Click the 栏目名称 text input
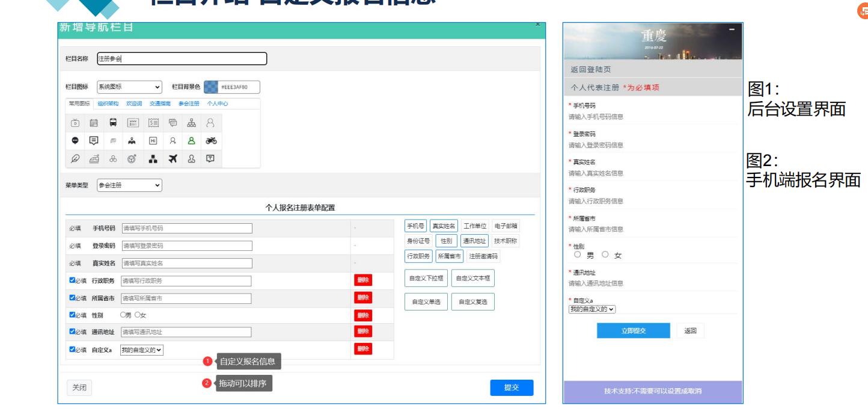This screenshot has width=868, height=417. click(182, 58)
